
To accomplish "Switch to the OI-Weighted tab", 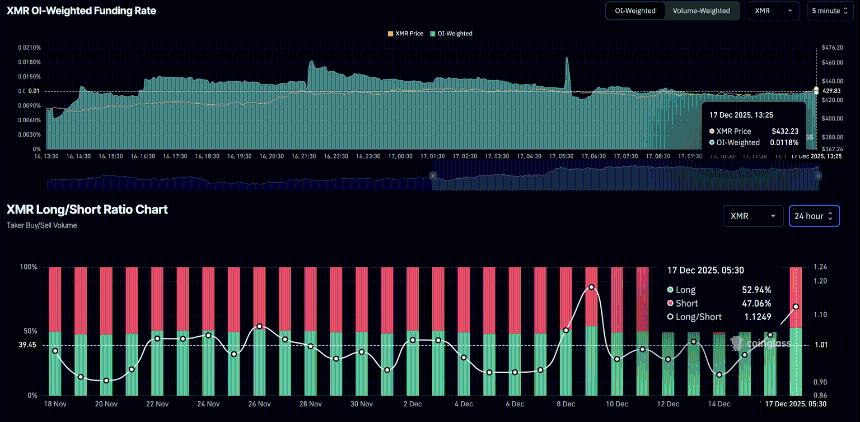I will coord(634,10).
